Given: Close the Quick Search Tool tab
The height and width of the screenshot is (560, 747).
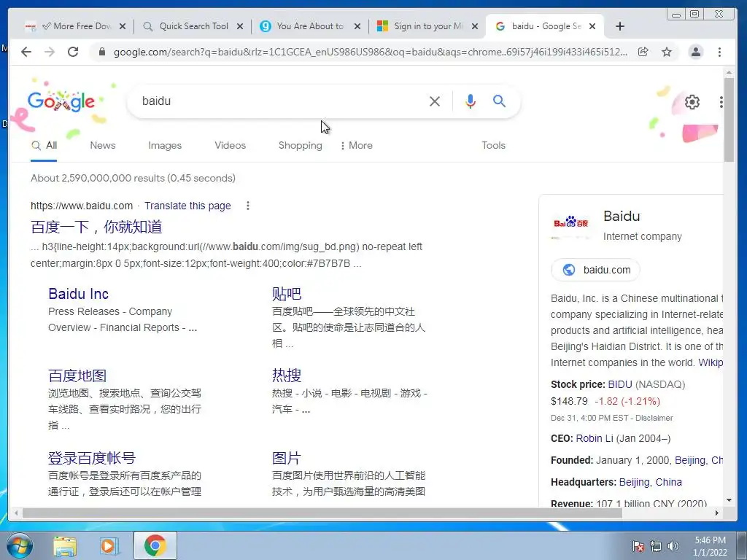Looking at the screenshot, I should click(x=239, y=26).
